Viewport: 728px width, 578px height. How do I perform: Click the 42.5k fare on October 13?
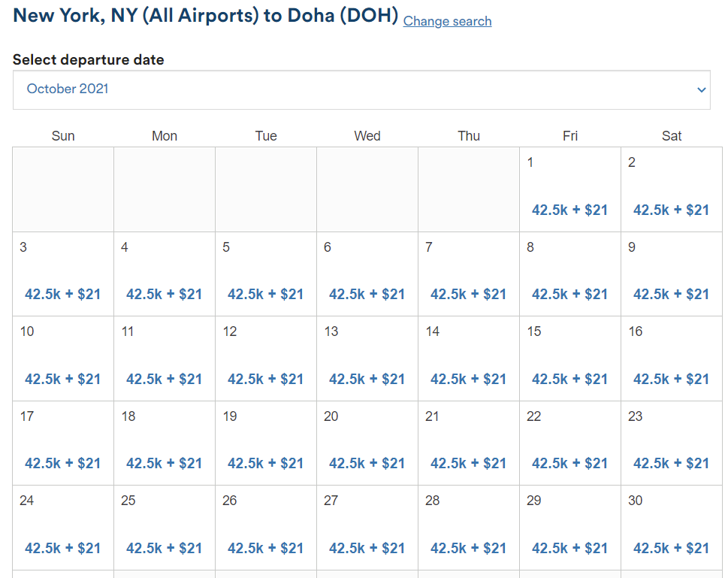[x=367, y=379]
